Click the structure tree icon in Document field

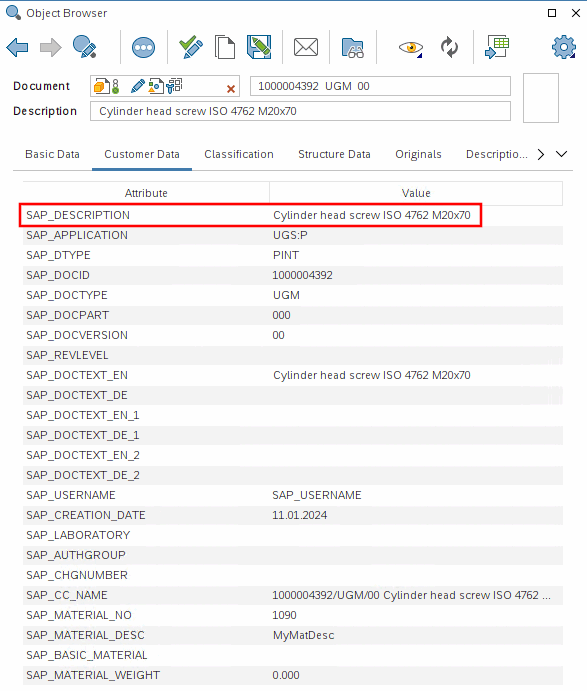point(175,86)
